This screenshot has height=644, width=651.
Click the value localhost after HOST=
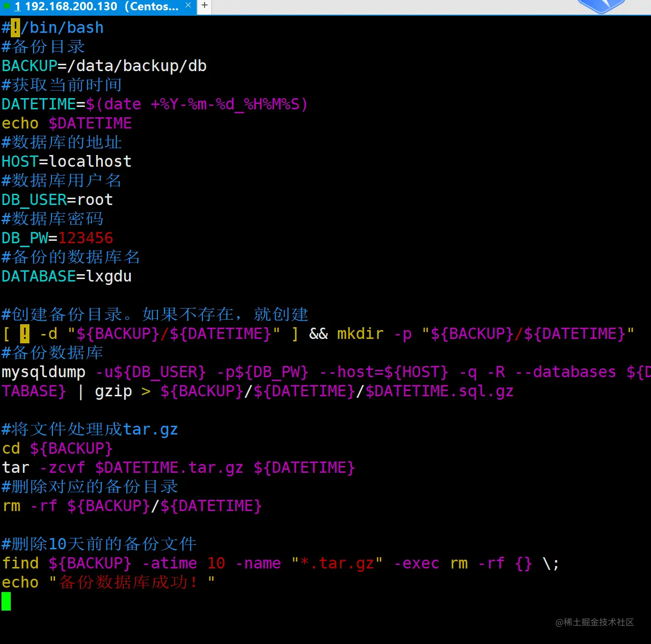click(x=90, y=161)
